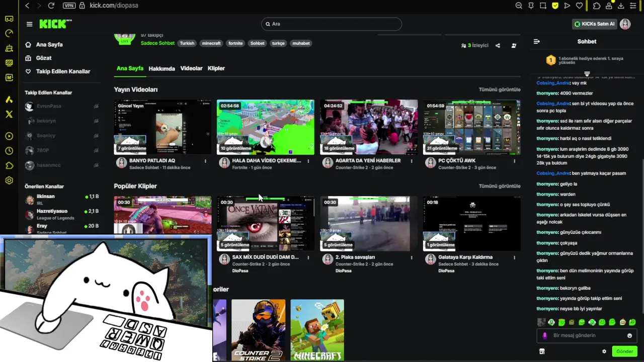Open options menu for BANYO PATLADI AQ
644x362 pixels.
pyautogui.click(x=205, y=161)
